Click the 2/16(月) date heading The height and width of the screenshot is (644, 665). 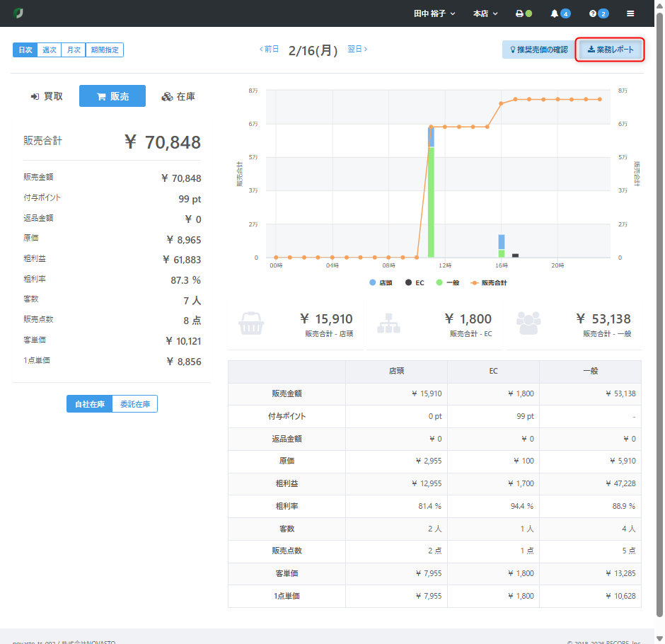pyautogui.click(x=313, y=50)
